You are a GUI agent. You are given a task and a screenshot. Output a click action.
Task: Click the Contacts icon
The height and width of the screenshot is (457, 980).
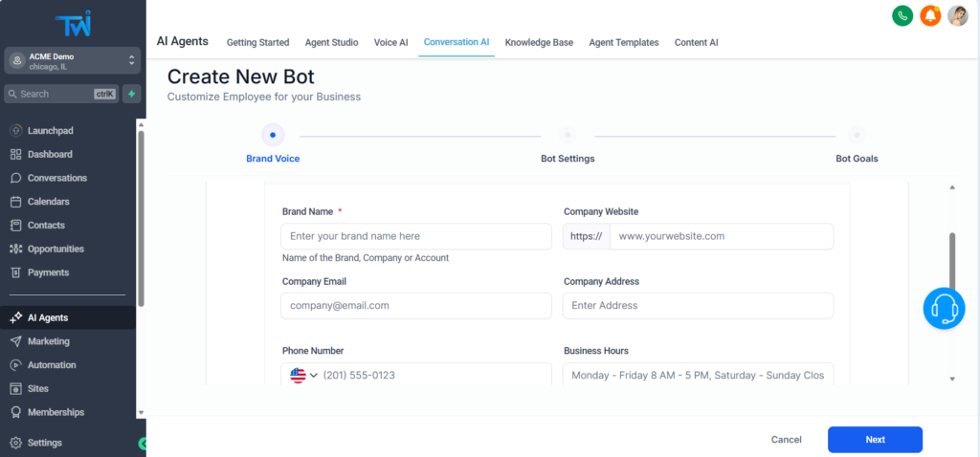pos(16,226)
